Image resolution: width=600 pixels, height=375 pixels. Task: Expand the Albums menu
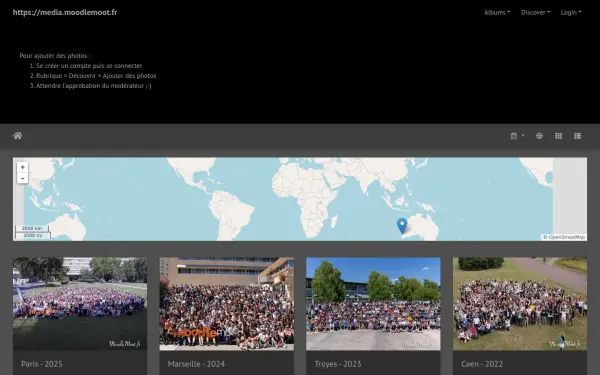coord(497,12)
